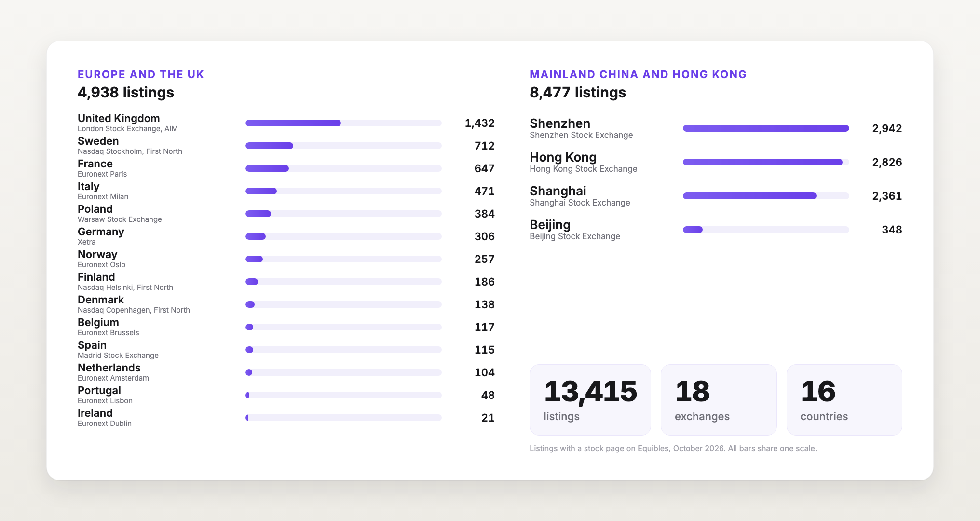Click the United Kingdom progress bar

point(343,123)
